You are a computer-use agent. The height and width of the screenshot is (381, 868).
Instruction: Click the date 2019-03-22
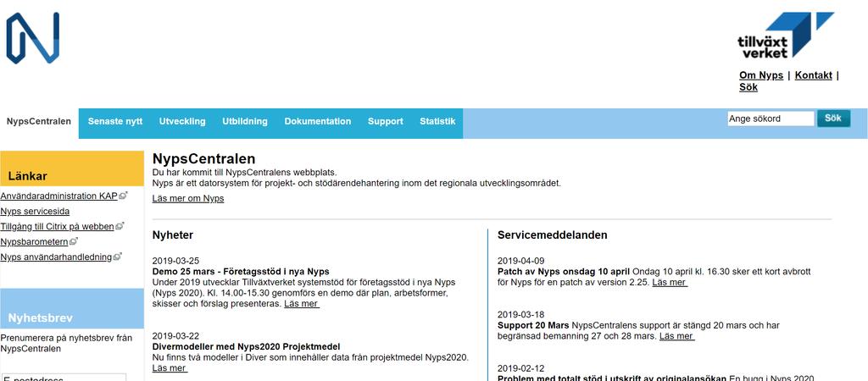pos(175,335)
